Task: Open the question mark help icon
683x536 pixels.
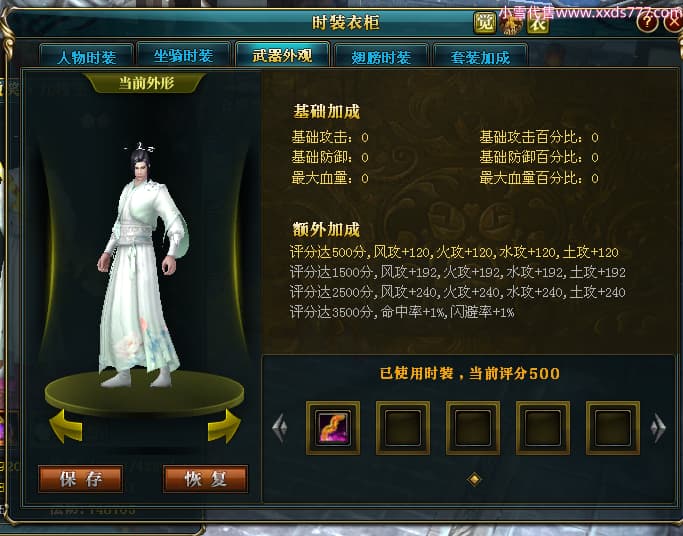Action: [x=647, y=21]
